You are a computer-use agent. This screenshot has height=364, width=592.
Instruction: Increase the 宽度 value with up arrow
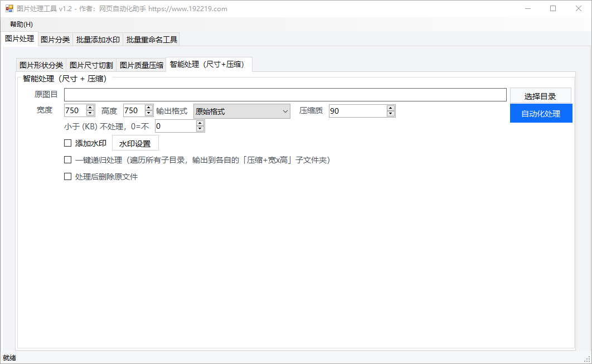click(90, 108)
